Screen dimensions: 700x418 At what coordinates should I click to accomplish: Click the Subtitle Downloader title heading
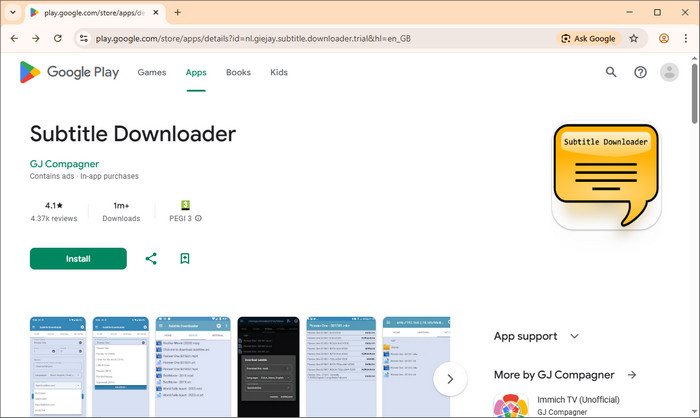coord(133,134)
